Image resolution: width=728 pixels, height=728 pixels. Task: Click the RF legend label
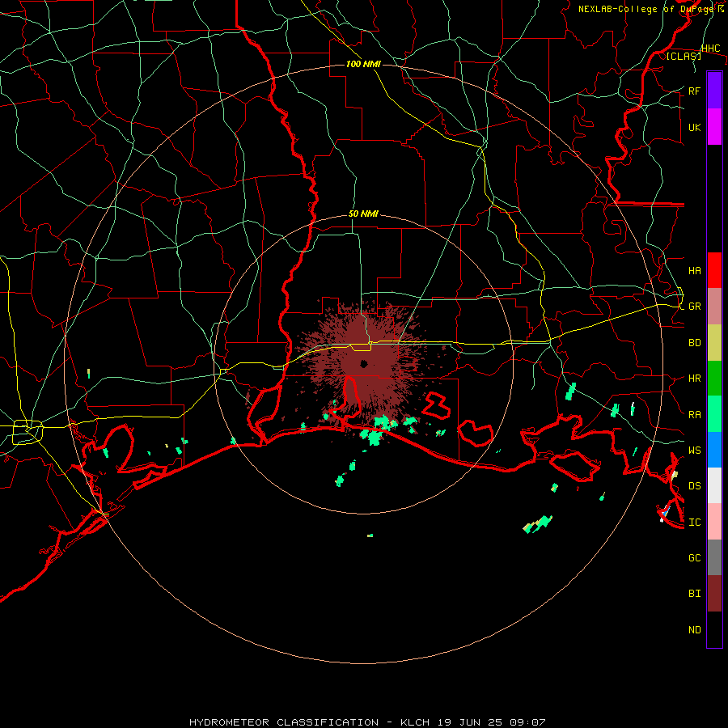click(694, 91)
